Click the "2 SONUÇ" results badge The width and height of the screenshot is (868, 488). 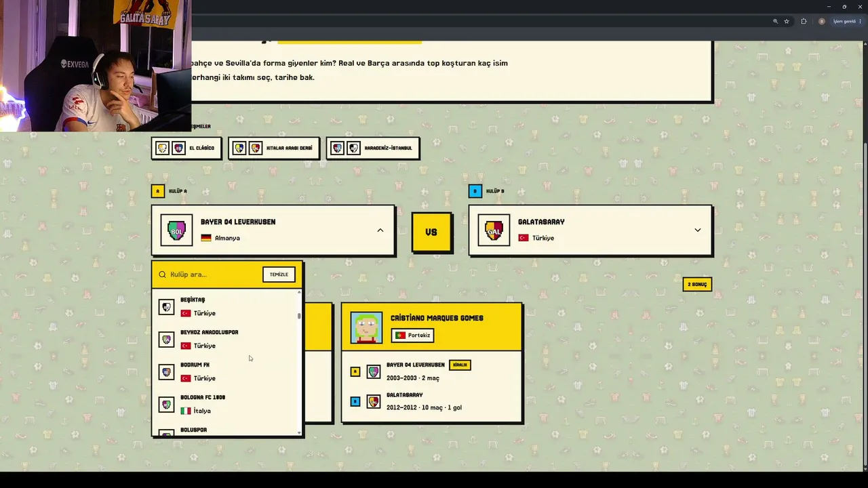pyautogui.click(x=697, y=284)
